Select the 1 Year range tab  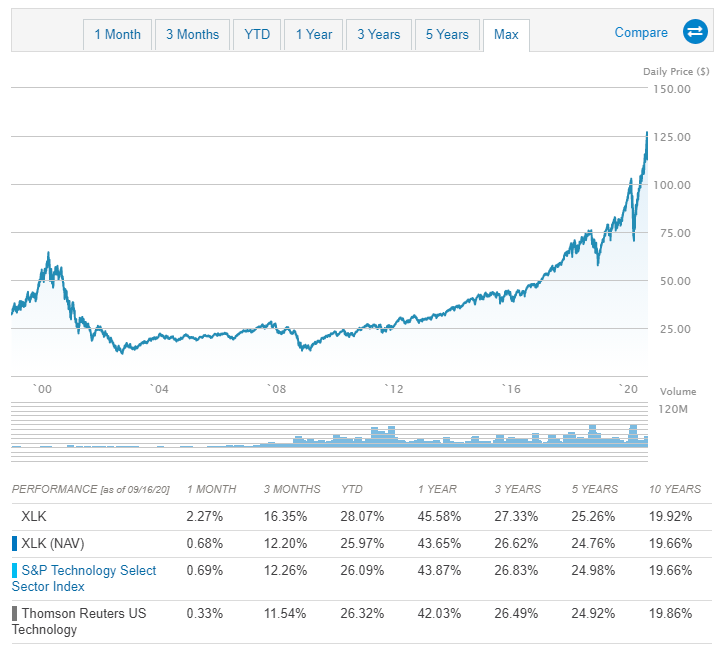click(314, 35)
